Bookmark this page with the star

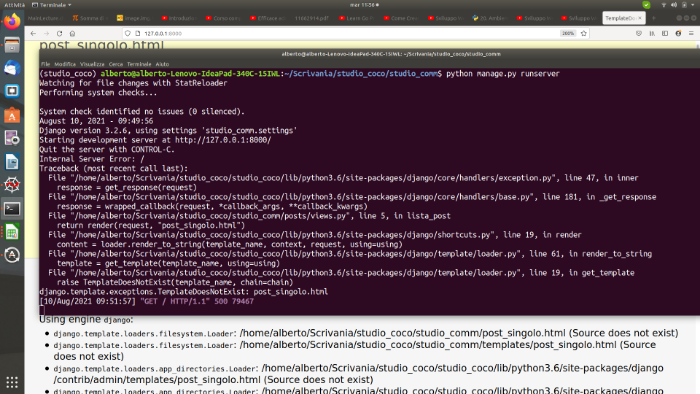pos(583,33)
